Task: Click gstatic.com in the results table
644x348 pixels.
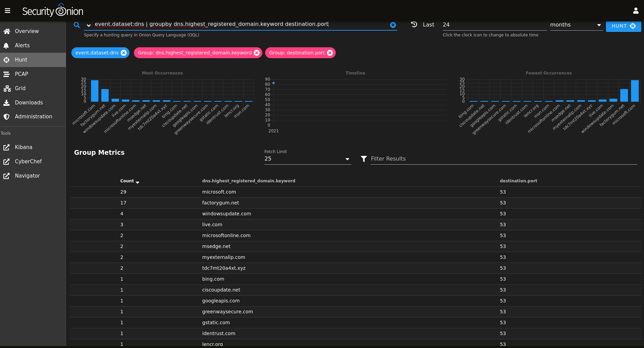Action: 216,322
